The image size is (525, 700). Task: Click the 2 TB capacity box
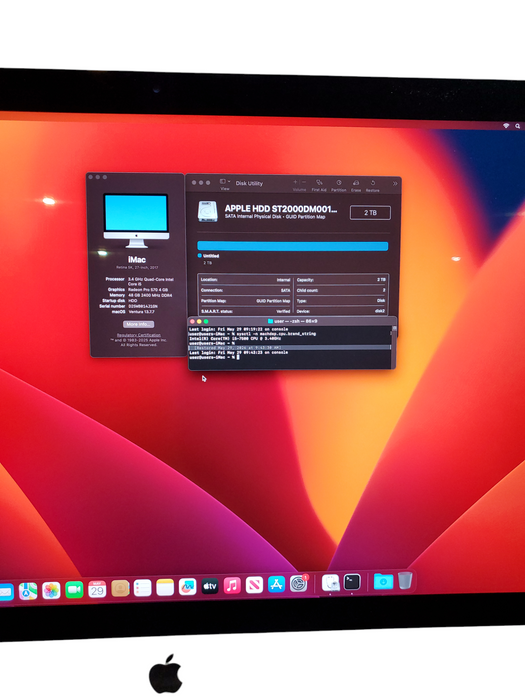coord(370,213)
